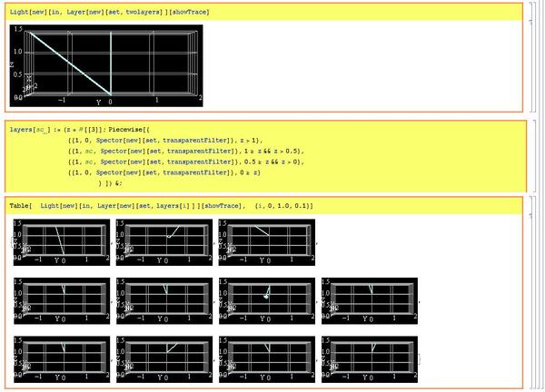Select the layers definition cell's right bracket
The image size is (545, 392).
point(527,154)
